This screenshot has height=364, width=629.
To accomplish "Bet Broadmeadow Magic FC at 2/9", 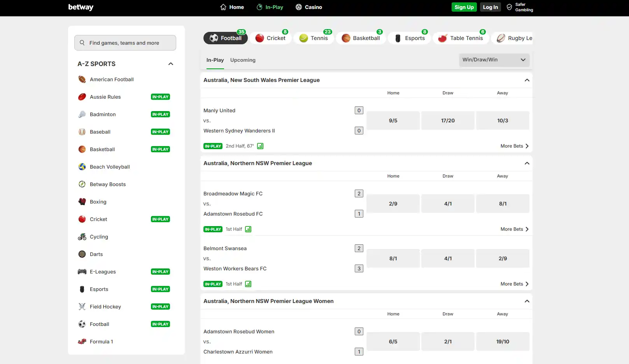I will pyautogui.click(x=393, y=204).
